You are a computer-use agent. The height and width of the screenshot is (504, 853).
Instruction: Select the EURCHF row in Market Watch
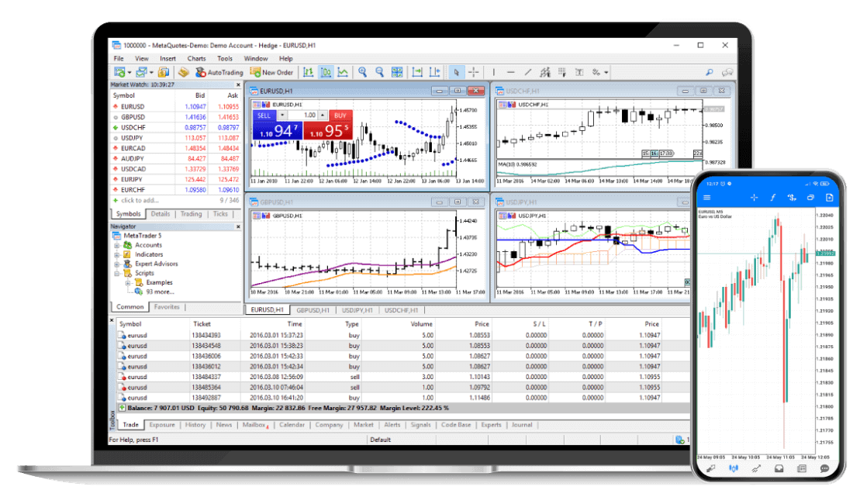coord(176,190)
